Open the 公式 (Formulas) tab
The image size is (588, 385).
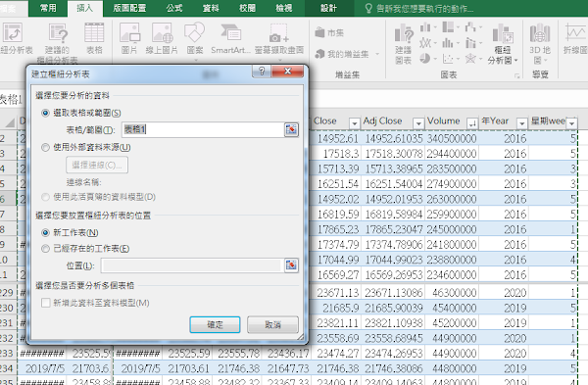tap(174, 8)
